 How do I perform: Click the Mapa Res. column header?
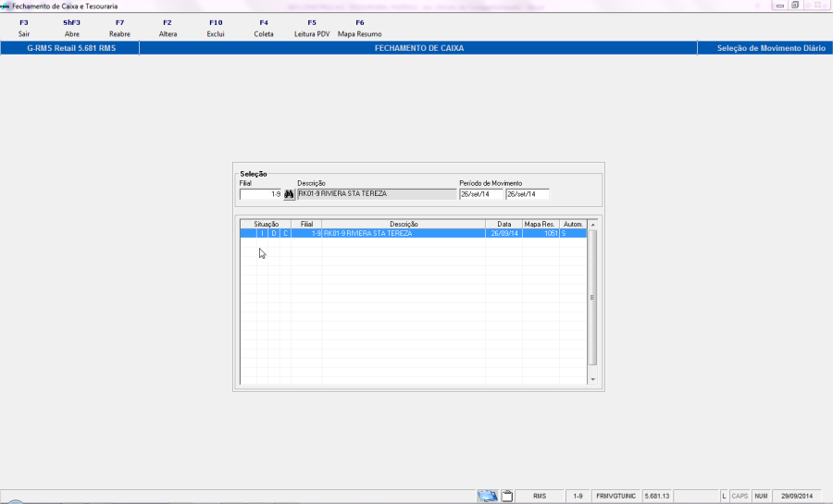(541, 225)
